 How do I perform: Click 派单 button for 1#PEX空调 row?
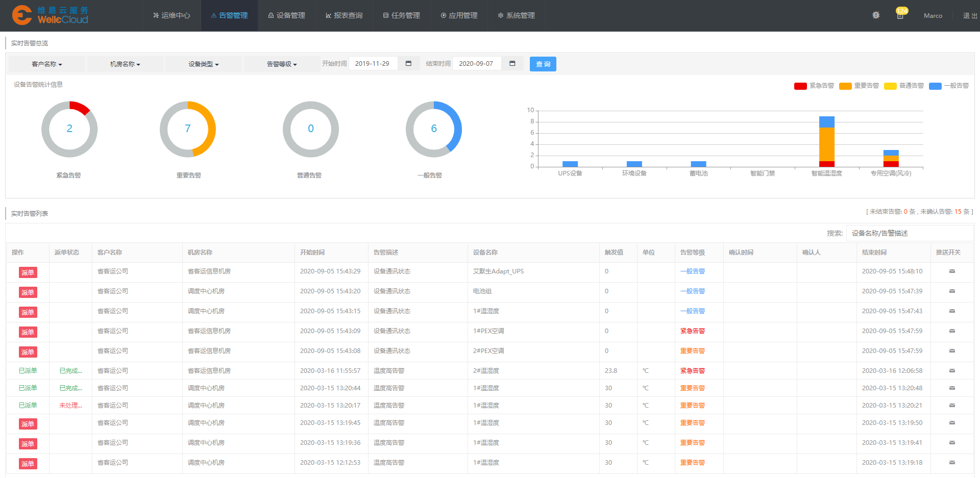(x=28, y=332)
